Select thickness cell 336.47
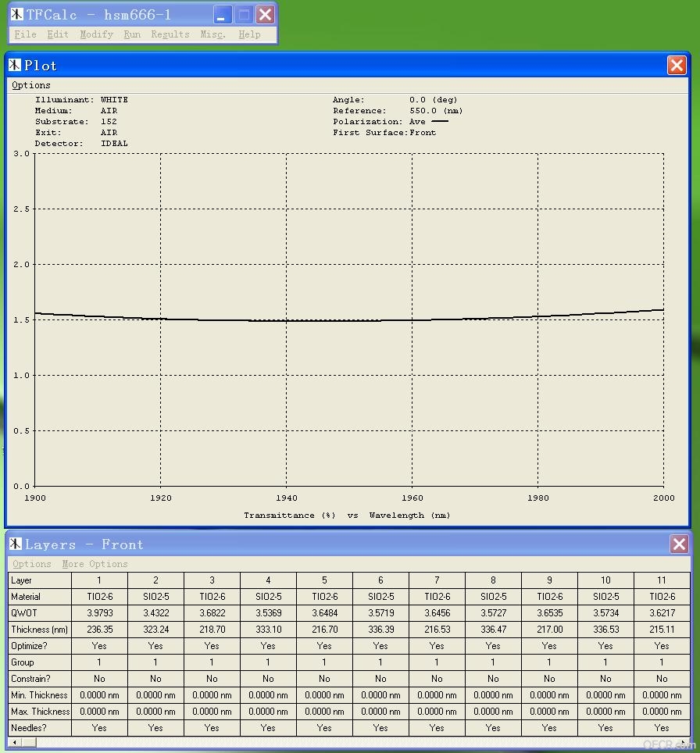Viewport: 700px width, 753px height. [493, 629]
